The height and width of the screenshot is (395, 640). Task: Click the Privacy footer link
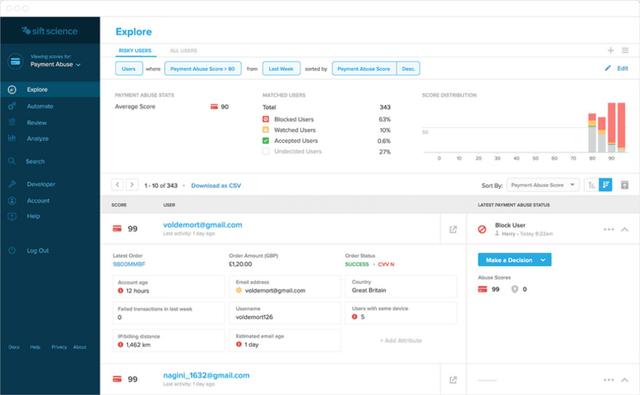[59, 347]
